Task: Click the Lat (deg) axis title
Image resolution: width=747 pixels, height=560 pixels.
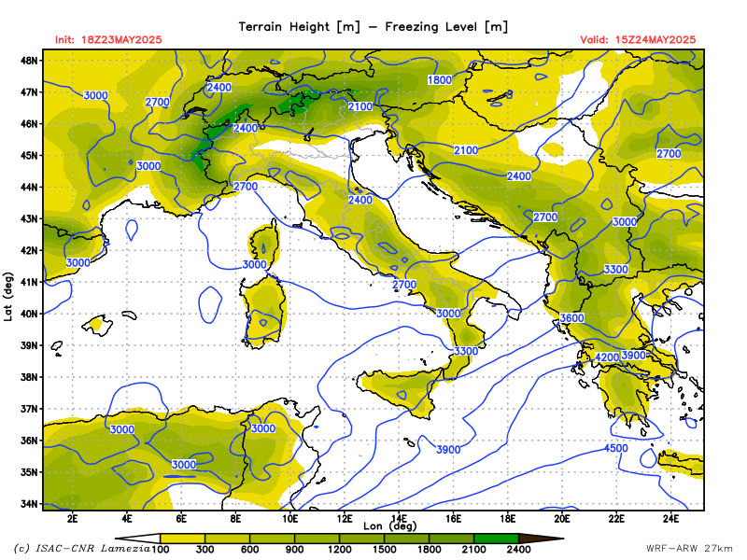Action: point(7,297)
